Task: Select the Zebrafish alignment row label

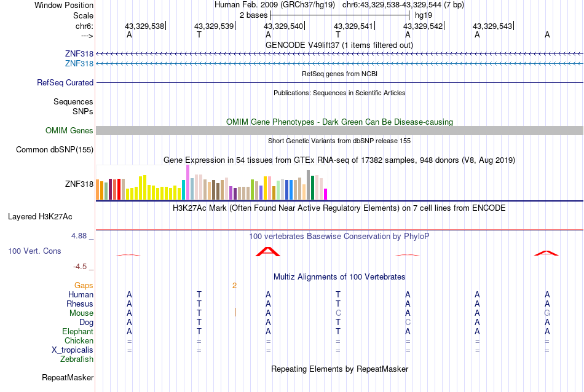Action: click(77, 359)
